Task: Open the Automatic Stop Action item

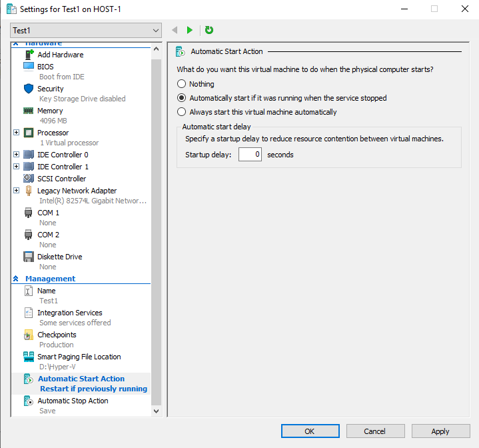Action: [x=73, y=401]
